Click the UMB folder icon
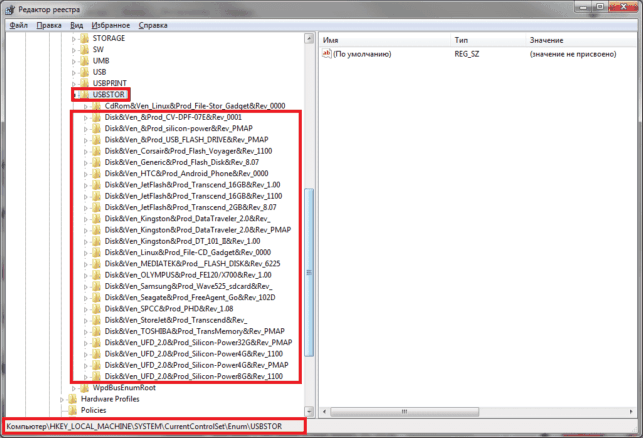Screen dimensions: 643x438 [84, 61]
